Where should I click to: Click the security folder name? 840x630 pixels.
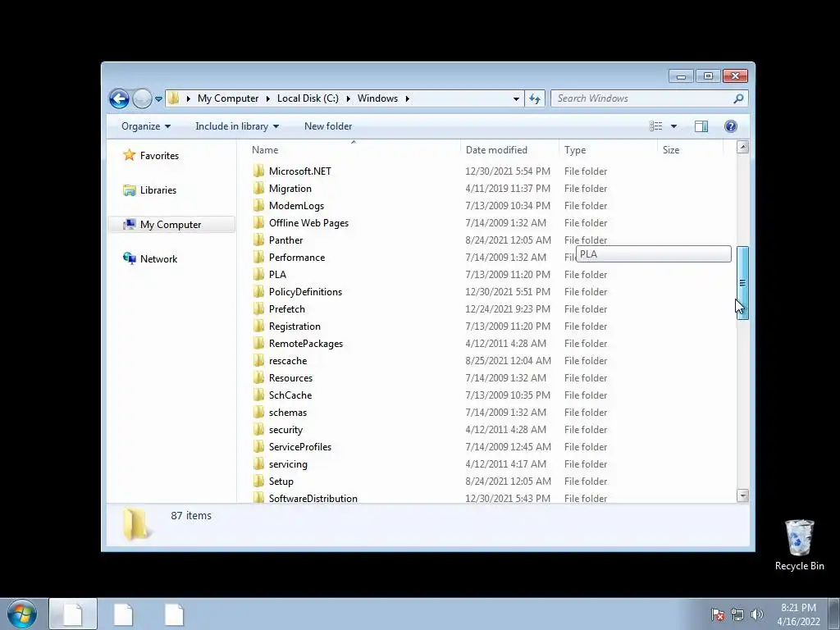click(x=285, y=430)
